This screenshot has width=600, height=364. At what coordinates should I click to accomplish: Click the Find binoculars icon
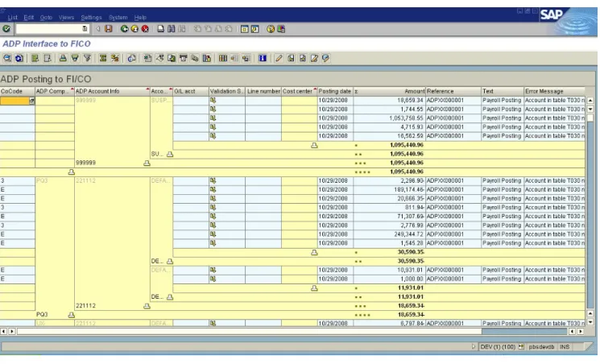pyautogui.click(x=171, y=29)
